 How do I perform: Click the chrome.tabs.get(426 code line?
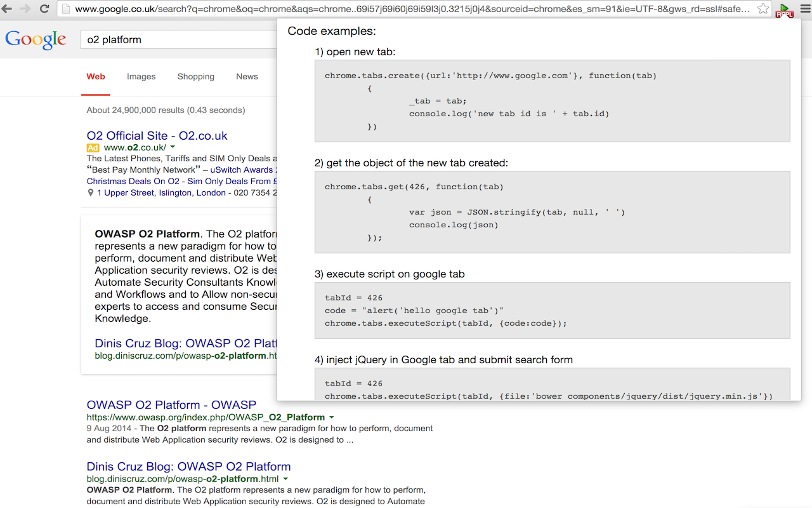tap(414, 187)
